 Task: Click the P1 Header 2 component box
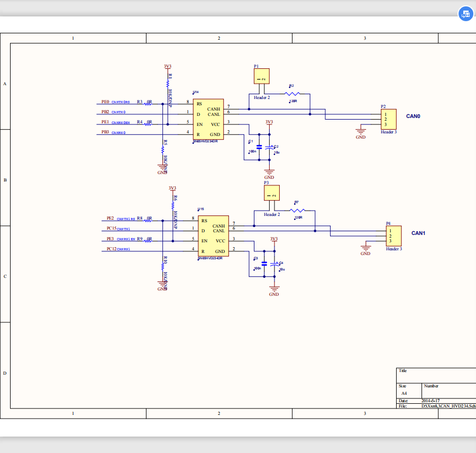262,76
